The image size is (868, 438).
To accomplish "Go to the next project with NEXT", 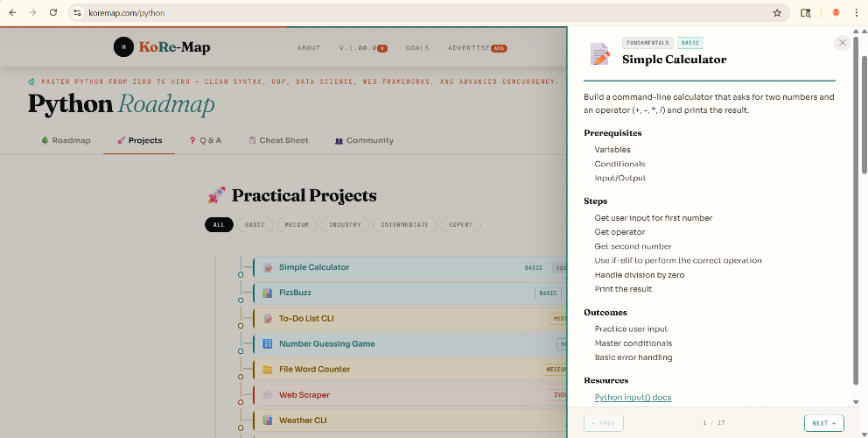I will [824, 423].
